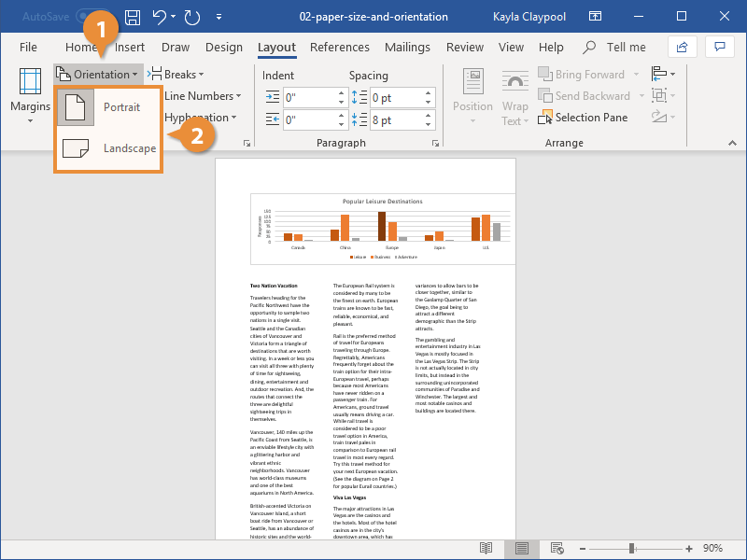This screenshot has height=560, width=747.
Task: Open the Comments icon button
Action: coord(719,47)
